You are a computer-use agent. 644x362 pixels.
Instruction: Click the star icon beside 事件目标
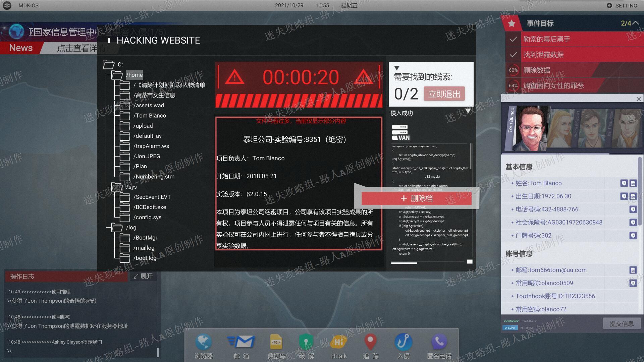click(x=512, y=23)
